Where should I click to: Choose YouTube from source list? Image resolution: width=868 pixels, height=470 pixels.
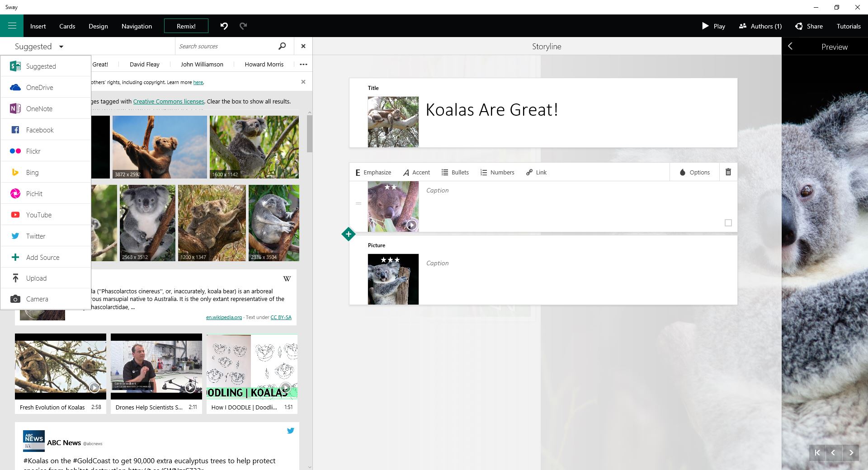[x=46, y=215]
